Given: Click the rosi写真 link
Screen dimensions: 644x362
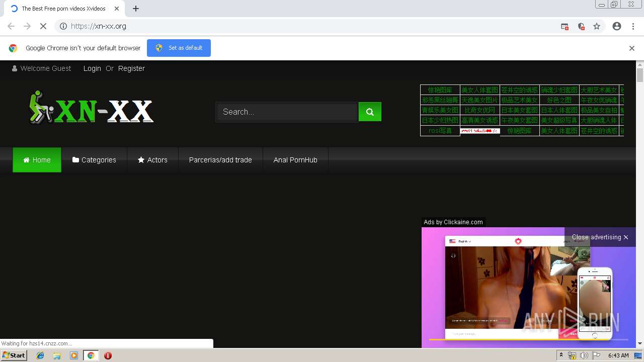Looking at the screenshot, I should (440, 131).
